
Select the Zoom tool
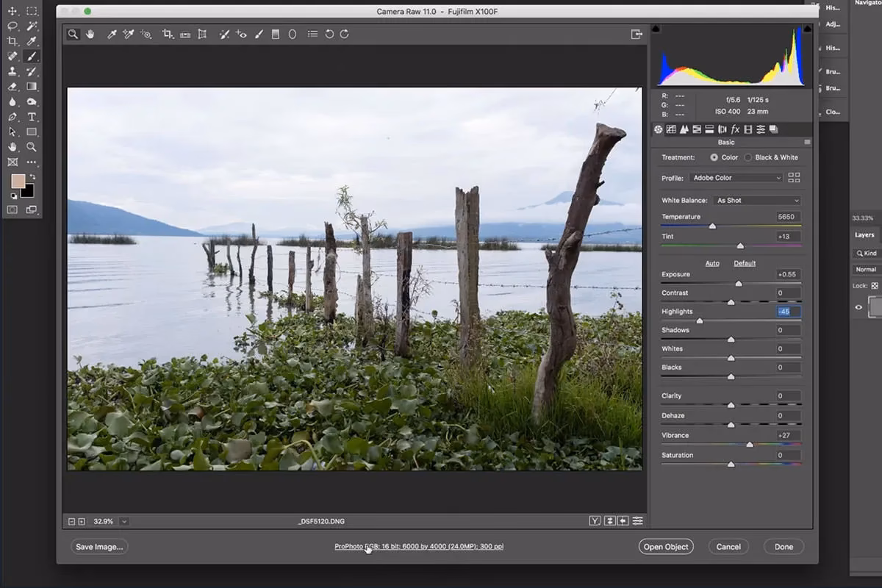(73, 34)
